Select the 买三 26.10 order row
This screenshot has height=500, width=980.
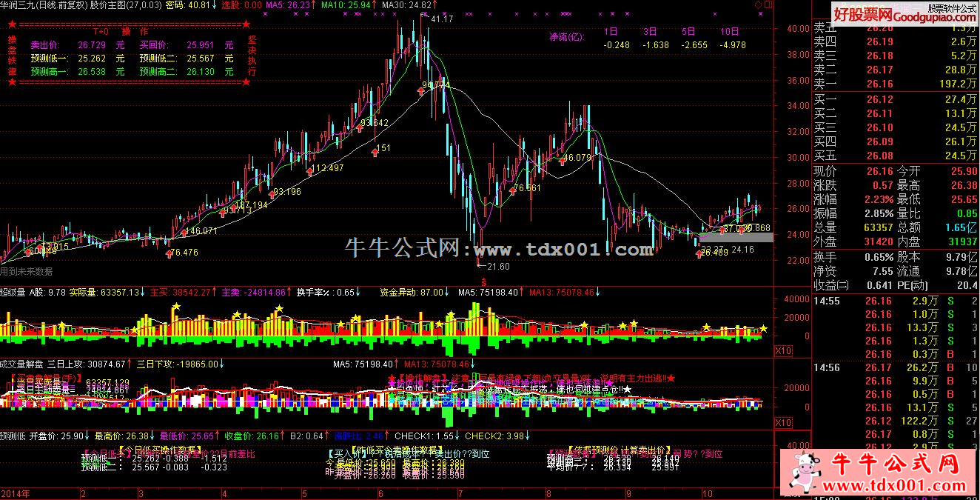click(896, 127)
